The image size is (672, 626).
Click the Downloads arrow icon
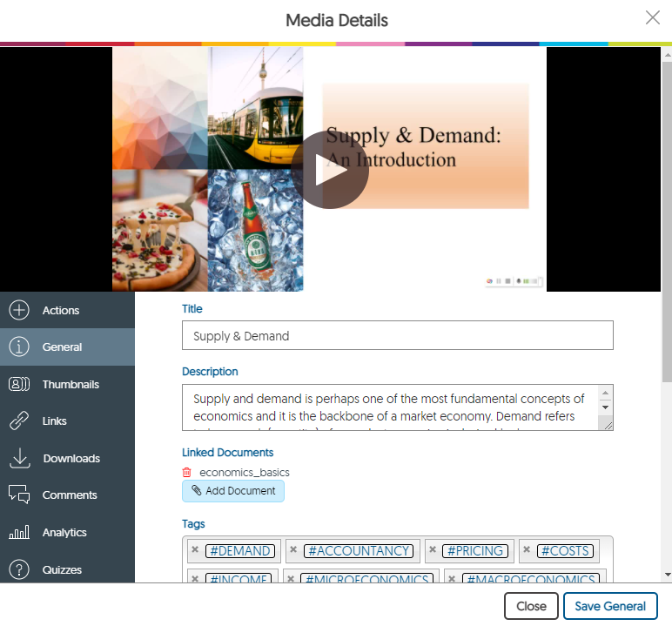coord(20,458)
